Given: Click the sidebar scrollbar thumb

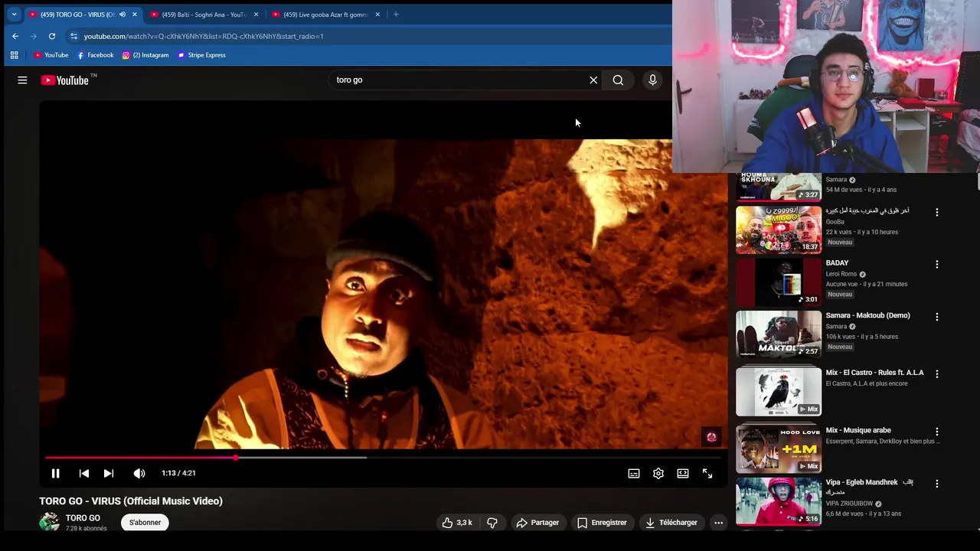Looking at the screenshot, I should click(977, 181).
